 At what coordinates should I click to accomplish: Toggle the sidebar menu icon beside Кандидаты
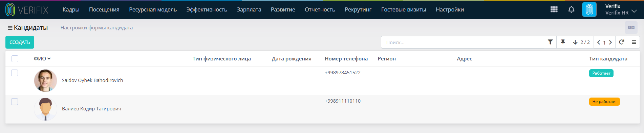[10, 28]
